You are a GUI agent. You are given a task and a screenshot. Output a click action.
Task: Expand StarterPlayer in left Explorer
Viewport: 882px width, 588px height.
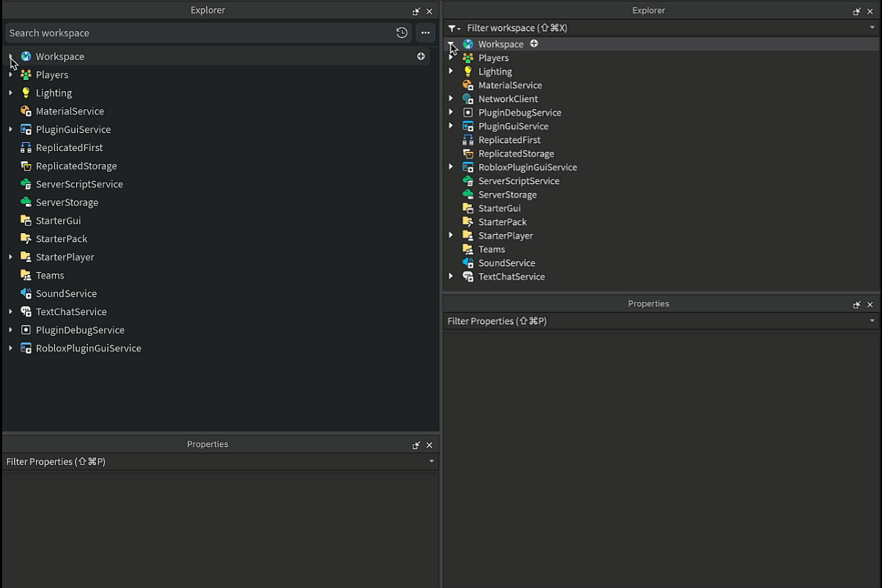coord(10,257)
